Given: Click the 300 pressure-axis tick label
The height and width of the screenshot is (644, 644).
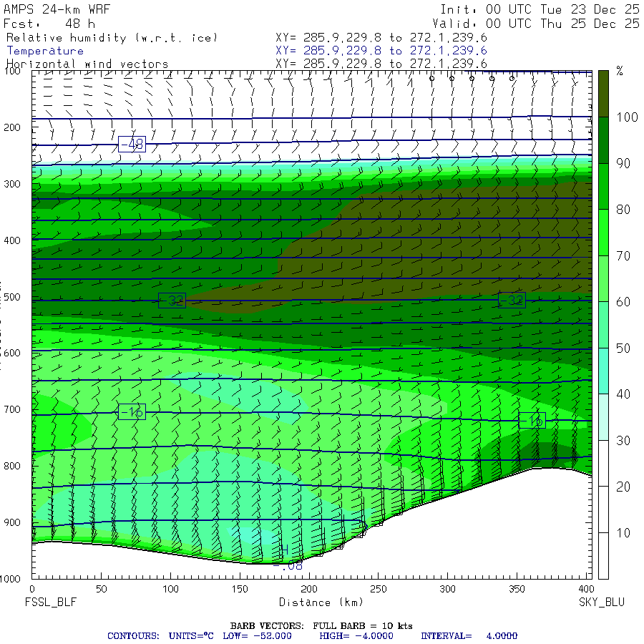Looking at the screenshot, I should point(12,184).
